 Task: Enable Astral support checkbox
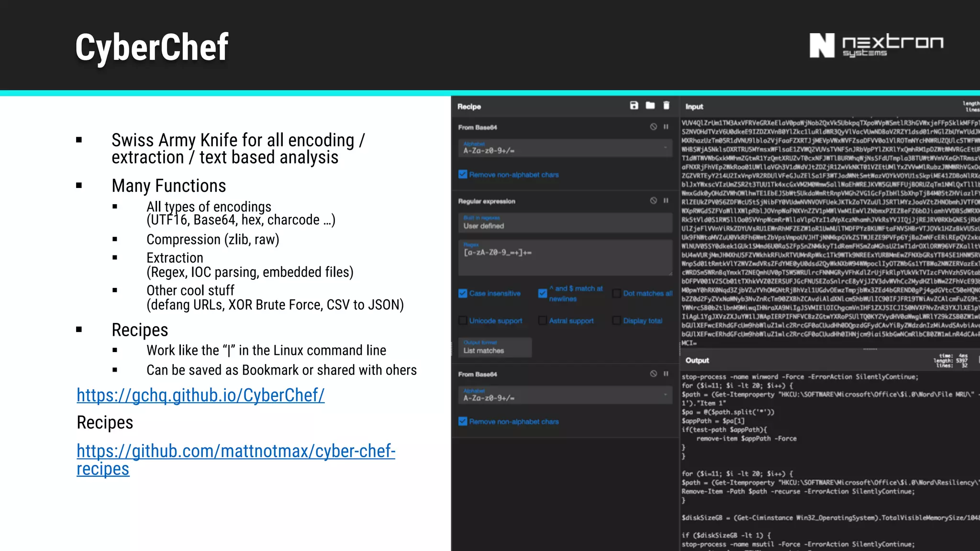point(543,320)
